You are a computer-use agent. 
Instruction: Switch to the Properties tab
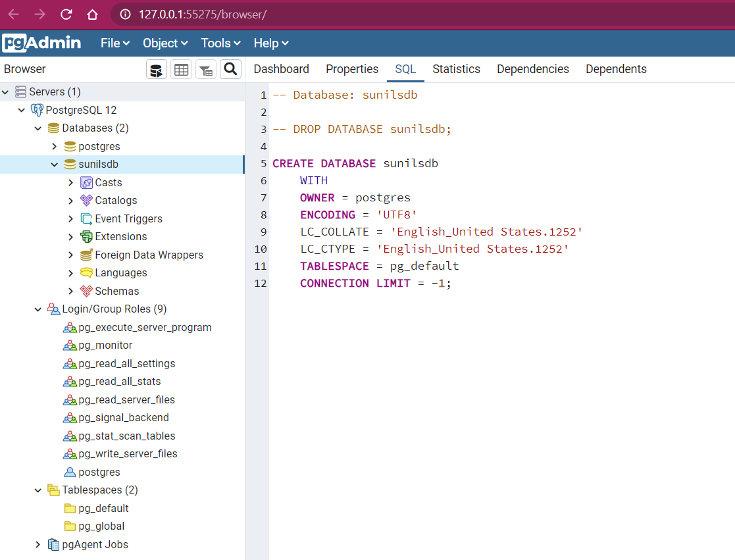click(x=352, y=69)
